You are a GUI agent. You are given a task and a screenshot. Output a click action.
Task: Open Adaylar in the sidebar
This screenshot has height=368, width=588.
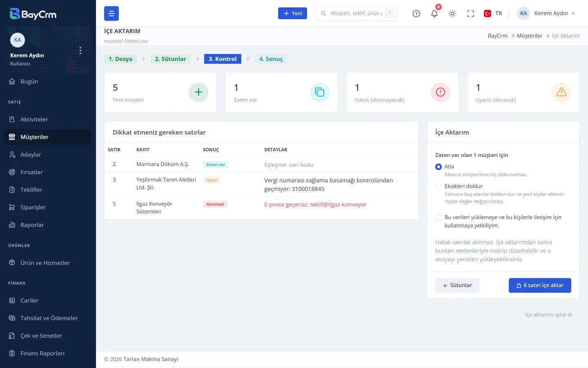click(x=48, y=155)
